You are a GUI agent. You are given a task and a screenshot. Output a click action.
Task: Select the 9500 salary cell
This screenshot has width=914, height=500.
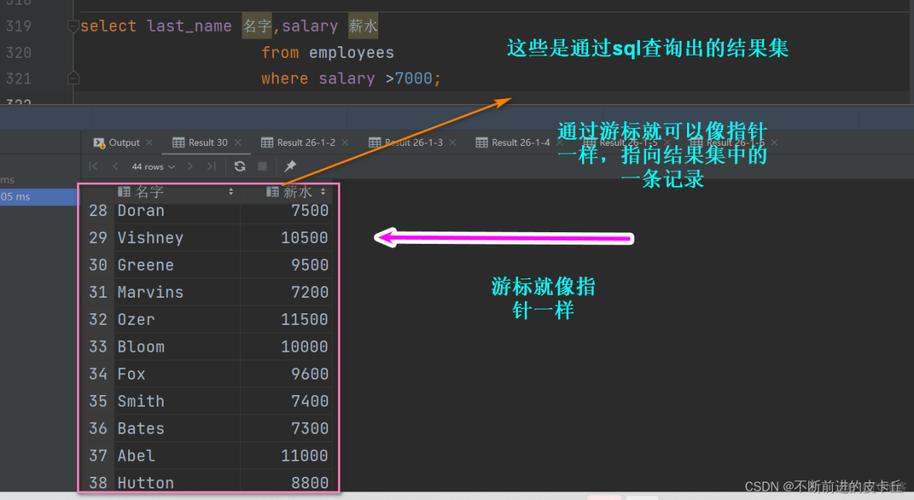click(x=287, y=265)
